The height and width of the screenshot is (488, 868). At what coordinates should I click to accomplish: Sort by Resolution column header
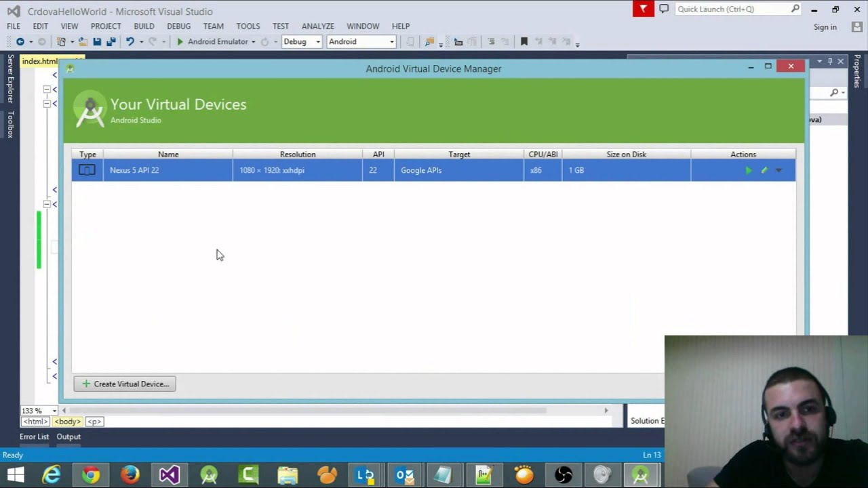298,155
